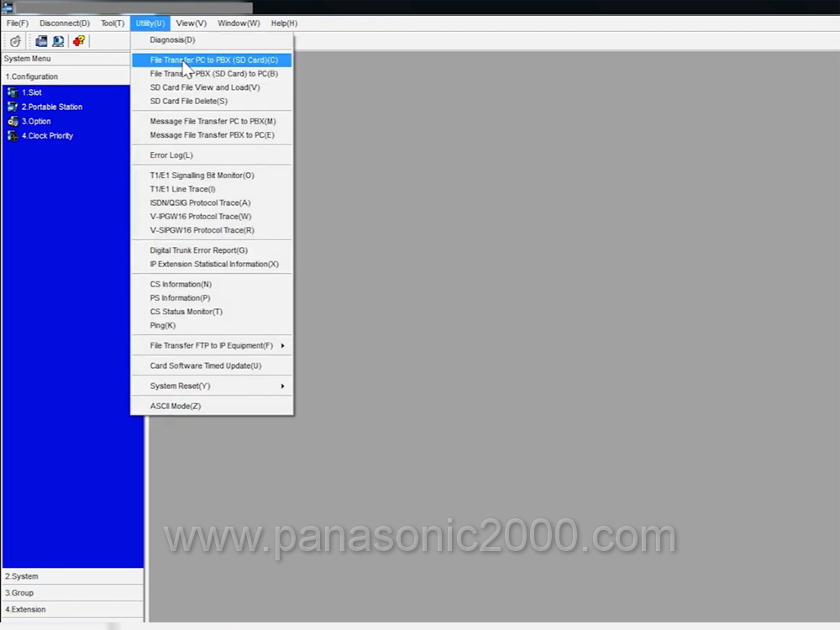Click the red cross help toolbar icon
Image resolution: width=840 pixels, height=630 pixels.
79,41
